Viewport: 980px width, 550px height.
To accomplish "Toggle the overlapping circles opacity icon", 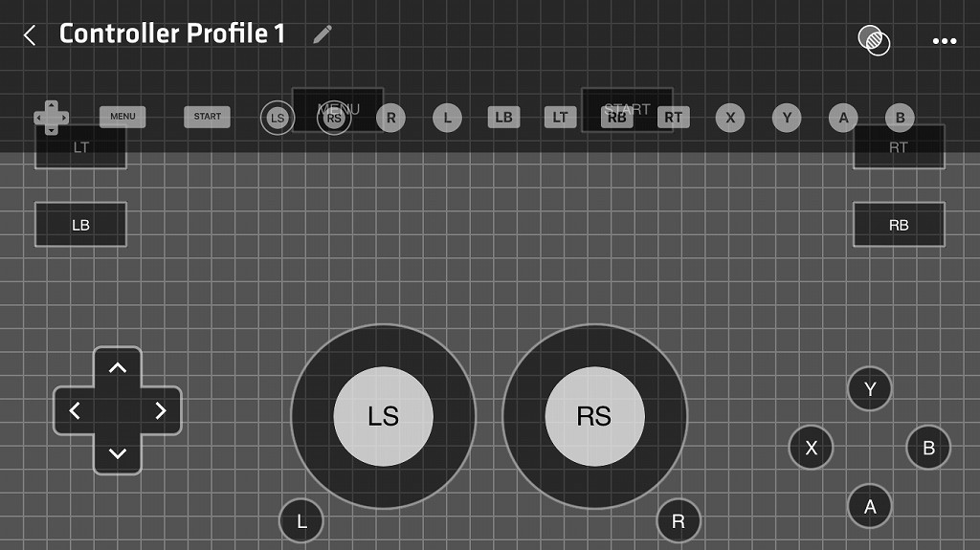I will [x=874, y=40].
